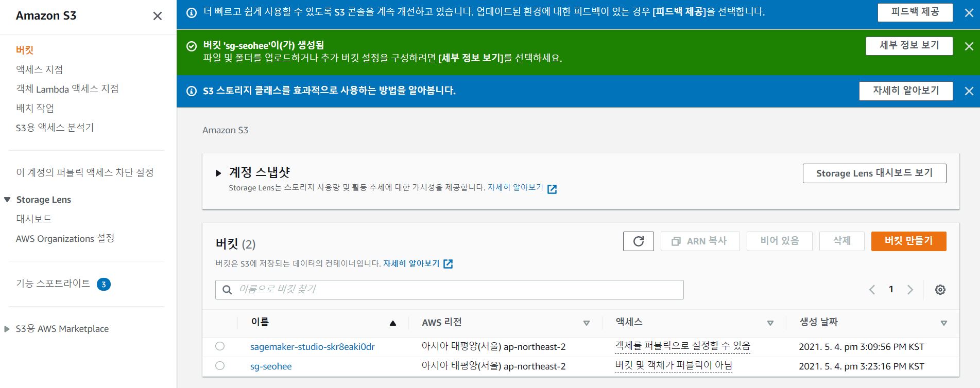This screenshot has height=388, width=980.
Task: Focus the 이름으로 버킷 찾기 search field
Action: (x=450, y=290)
